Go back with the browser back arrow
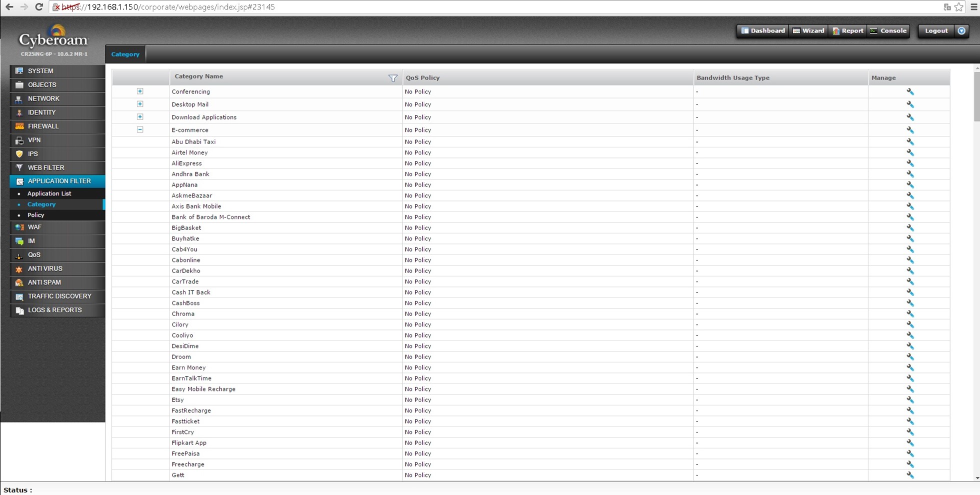980x495 pixels. click(x=9, y=7)
